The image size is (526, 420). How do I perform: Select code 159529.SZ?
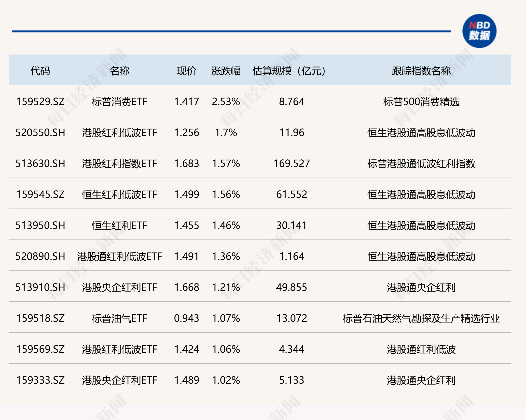coord(40,102)
